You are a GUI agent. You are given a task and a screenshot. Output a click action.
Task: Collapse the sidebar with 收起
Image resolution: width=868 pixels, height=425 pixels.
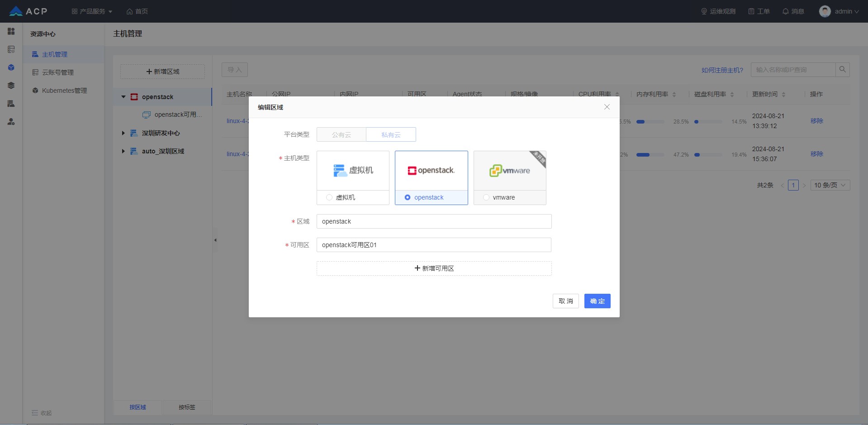tap(42, 413)
